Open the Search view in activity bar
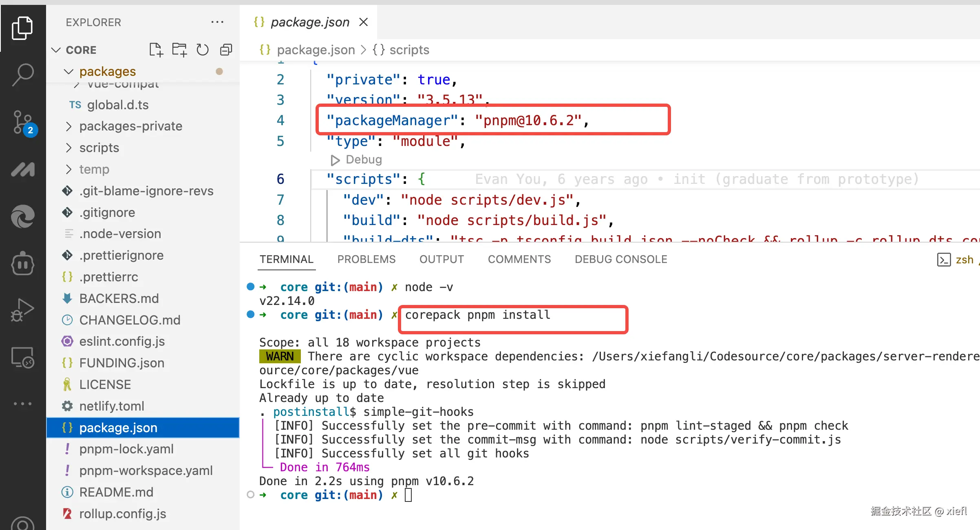 (x=23, y=75)
